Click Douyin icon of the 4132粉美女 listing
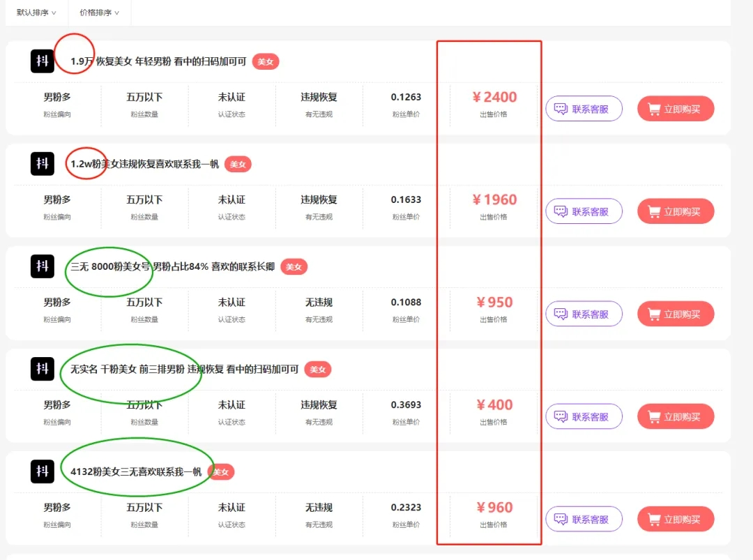Image resolution: width=753 pixels, height=560 pixels. [x=43, y=471]
